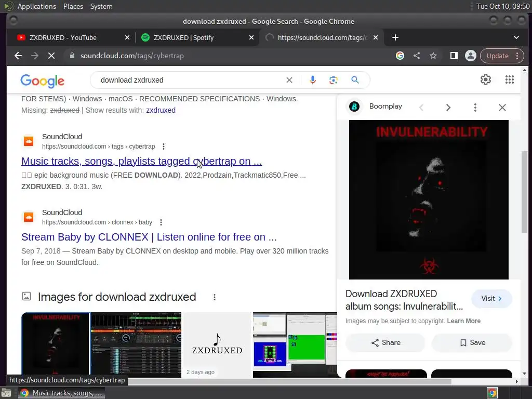Click the Visit button for Boomplay
The height and width of the screenshot is (399, 532).
491,299
